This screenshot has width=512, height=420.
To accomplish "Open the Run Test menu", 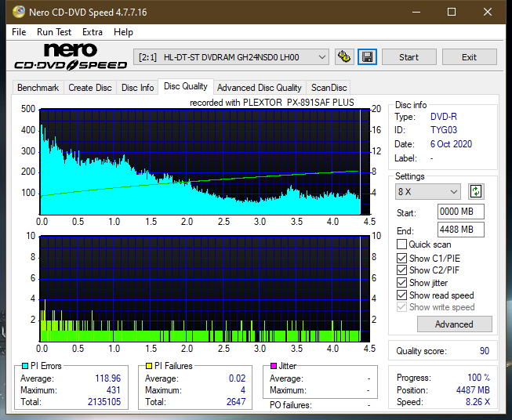I will click(x=54, y=32).
